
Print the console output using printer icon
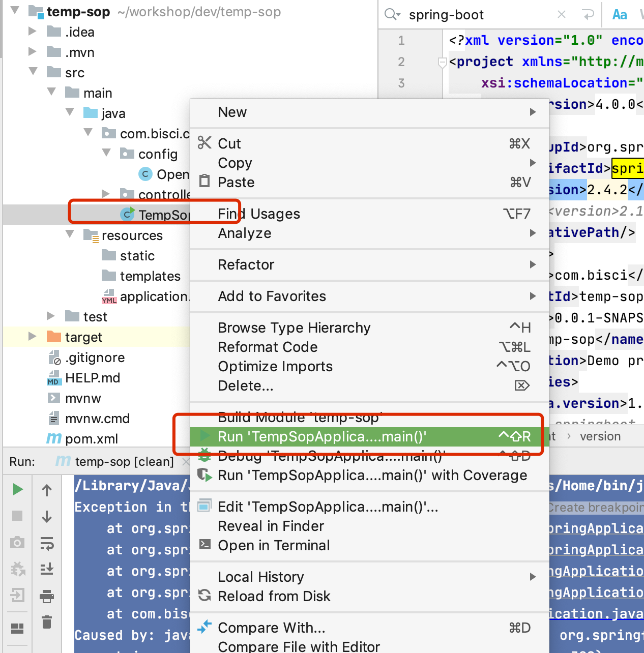click(x=46, y=593)
